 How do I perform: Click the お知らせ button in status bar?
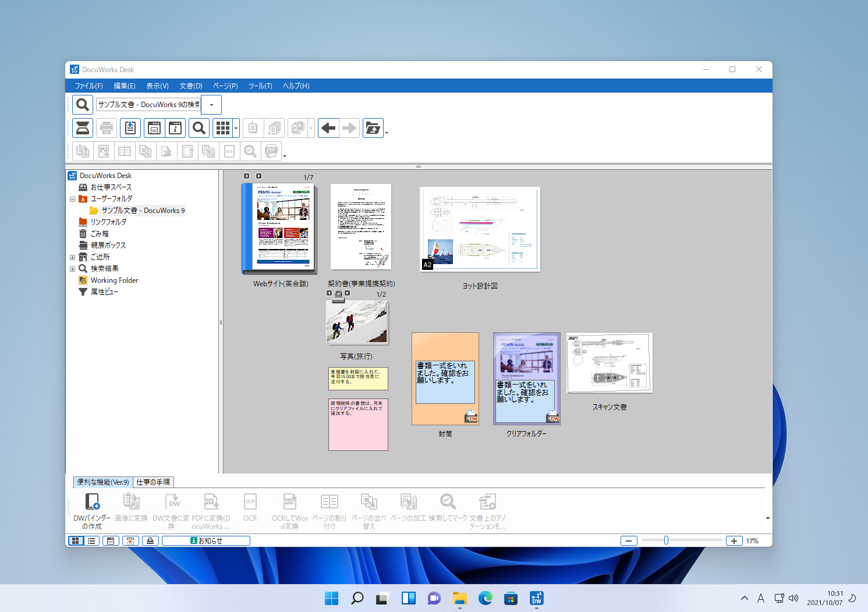point(206,540)
